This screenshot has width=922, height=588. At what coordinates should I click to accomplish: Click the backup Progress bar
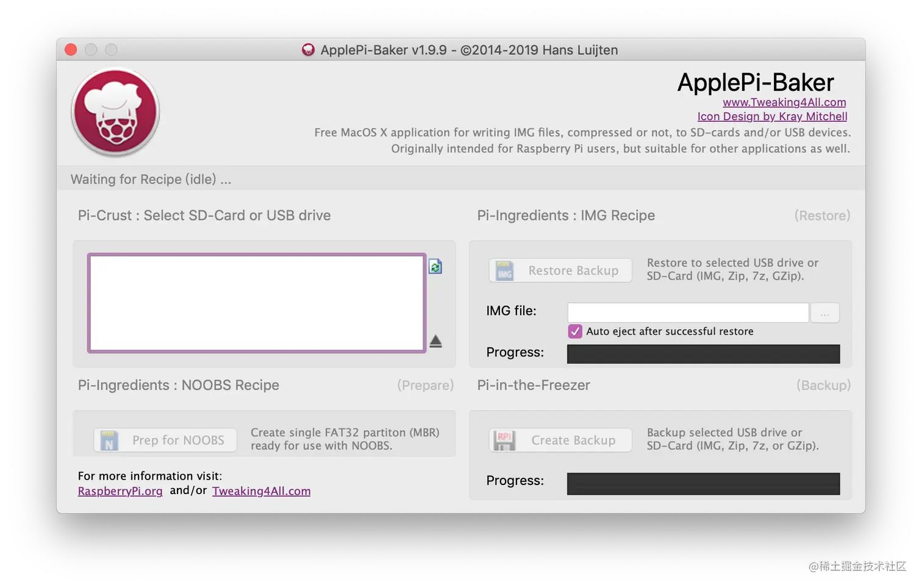pos(703,484)
